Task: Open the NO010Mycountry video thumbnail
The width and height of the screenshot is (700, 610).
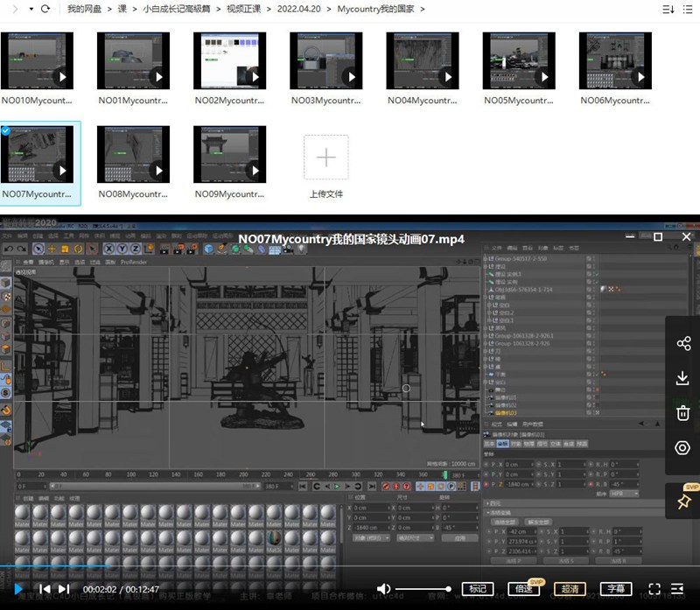Action: [x=37, y=60]
